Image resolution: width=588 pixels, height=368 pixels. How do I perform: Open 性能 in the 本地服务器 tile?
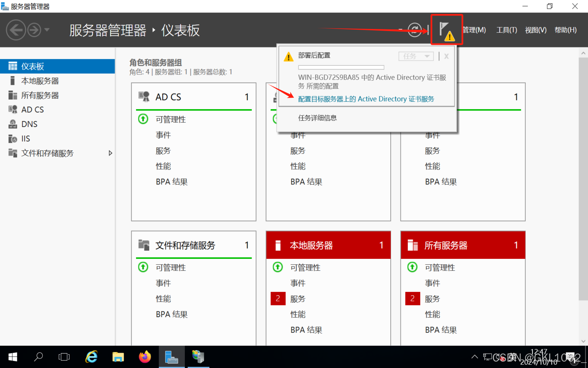click(x=298, y=314)
